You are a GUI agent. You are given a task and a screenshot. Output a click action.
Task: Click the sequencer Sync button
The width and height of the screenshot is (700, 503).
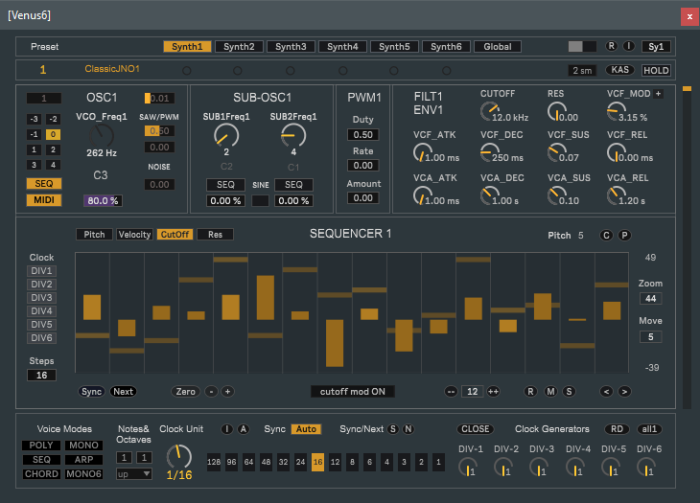click(x=92, y=392)
